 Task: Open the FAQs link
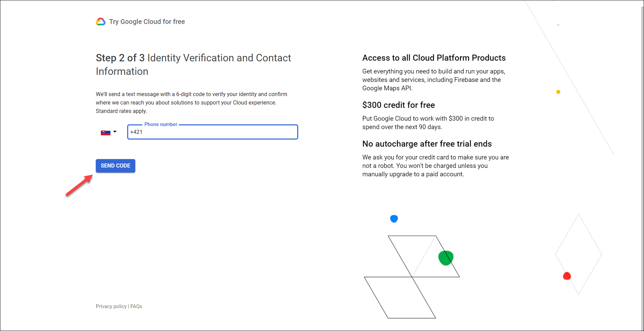[x=136, y=306]
